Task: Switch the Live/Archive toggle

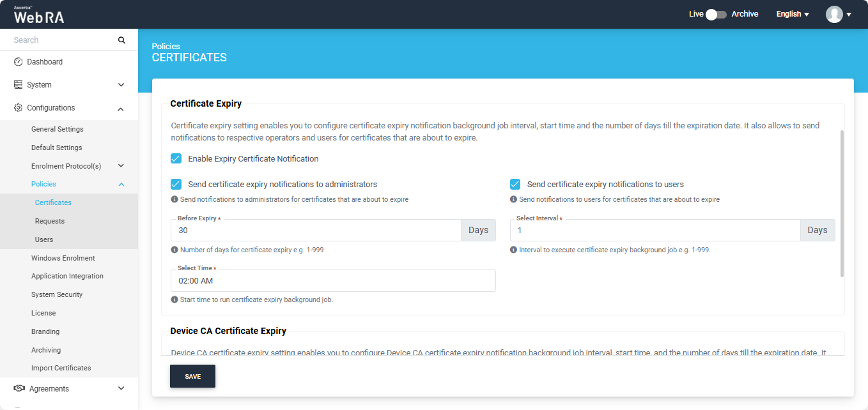Action: tap(716, 14)
